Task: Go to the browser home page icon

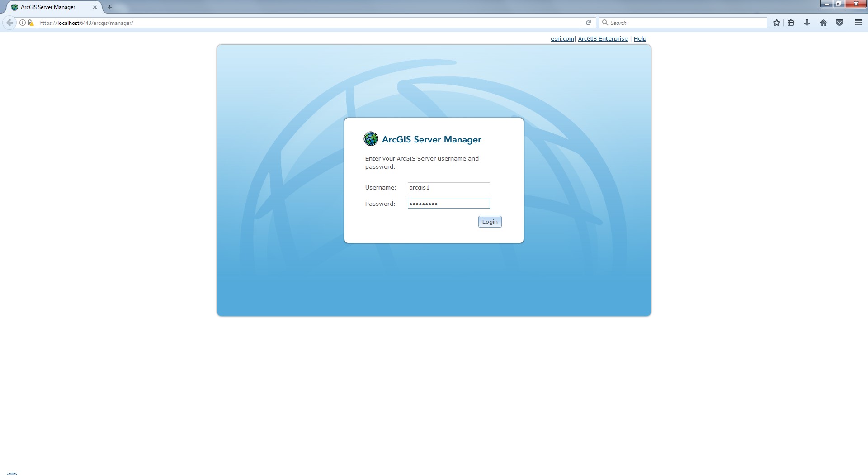Action: pos(823,23)
